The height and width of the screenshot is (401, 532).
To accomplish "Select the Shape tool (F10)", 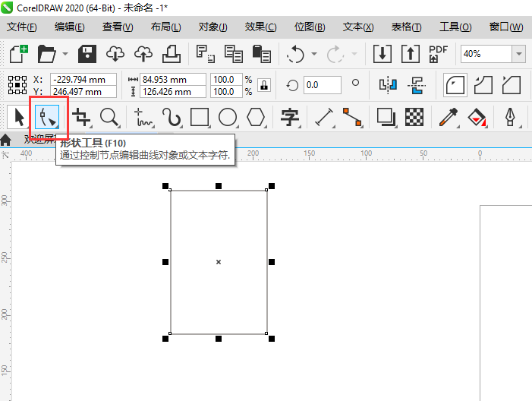I will pyautogui.click(x=47, y=117).
